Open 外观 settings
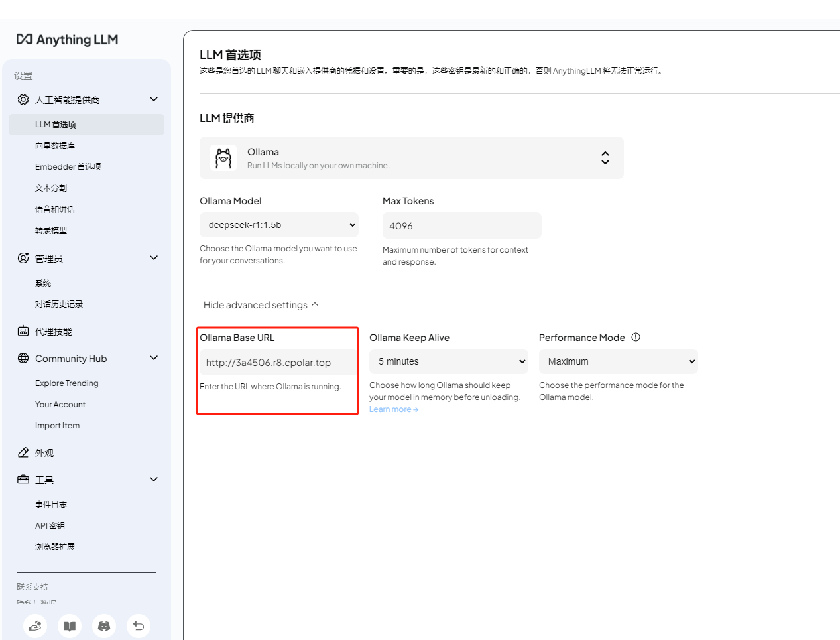This screenshot has width=840, height=640. pos(44,453)
